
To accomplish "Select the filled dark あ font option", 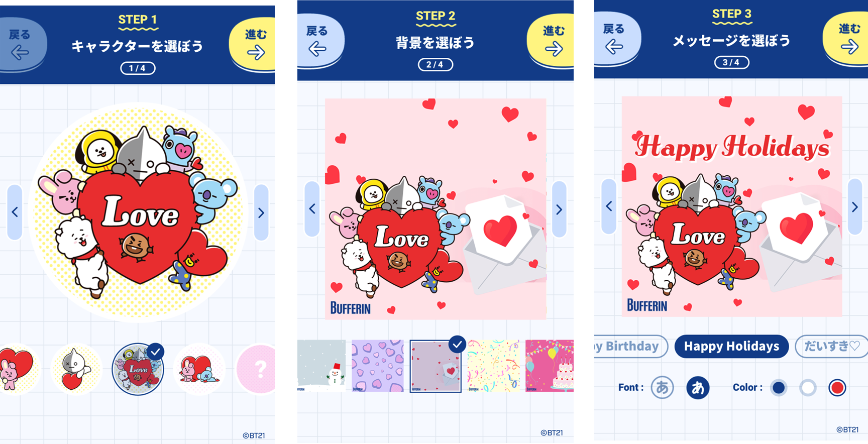I will tap(698, 388).
